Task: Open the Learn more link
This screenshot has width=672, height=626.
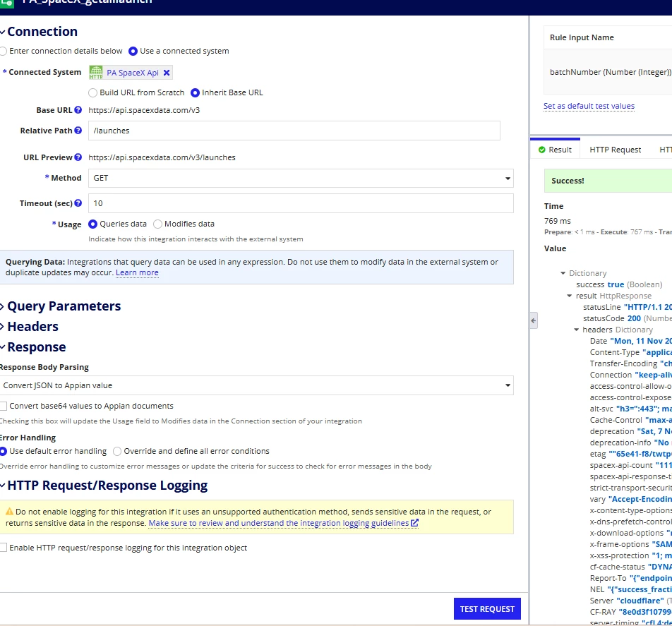Action: (x=137, y=272)
